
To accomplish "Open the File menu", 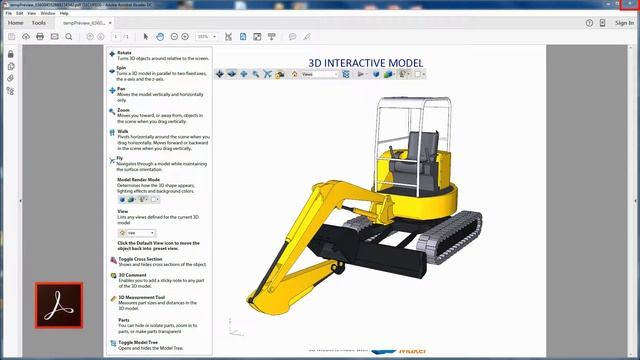I will tap(9, 13).
